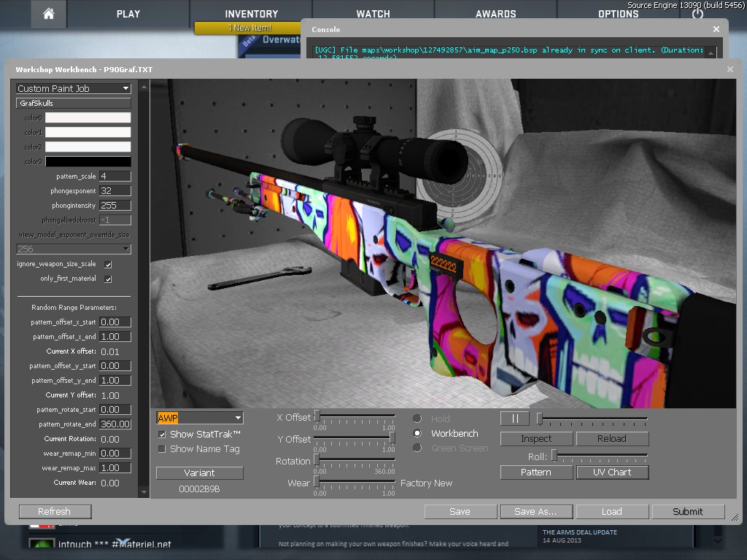Edit the pattern_offset_x_end field

click(115, 337)
